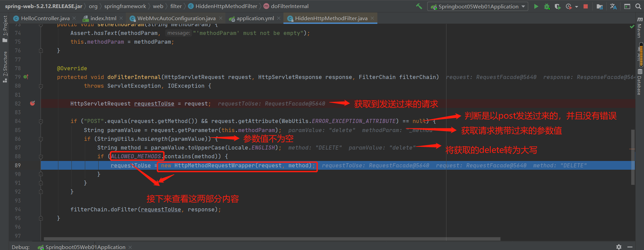
Task: Open the Maven tool window sidebar button
Action: click(x=639, y=28)
